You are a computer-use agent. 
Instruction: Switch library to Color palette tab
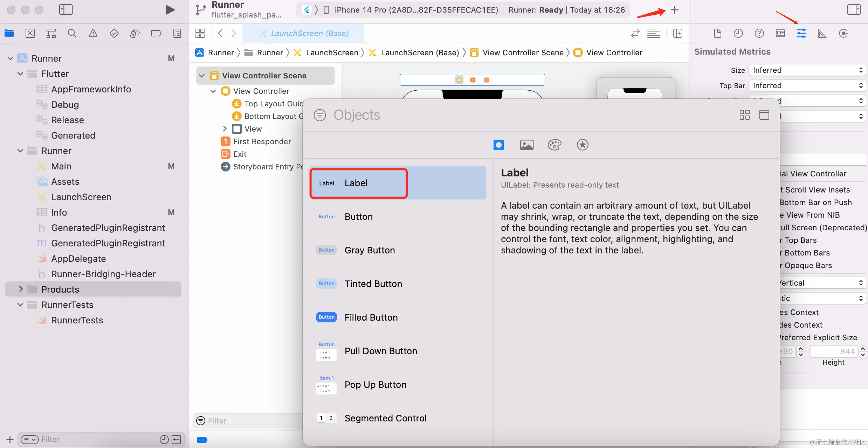pyautogui.click(x=554, y=145)
